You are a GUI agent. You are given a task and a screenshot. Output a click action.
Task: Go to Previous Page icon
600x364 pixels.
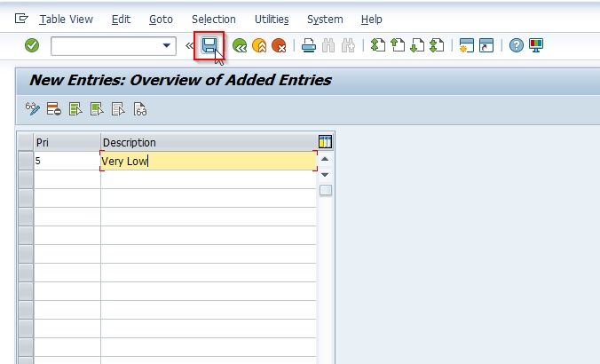[x=398, y=45]
